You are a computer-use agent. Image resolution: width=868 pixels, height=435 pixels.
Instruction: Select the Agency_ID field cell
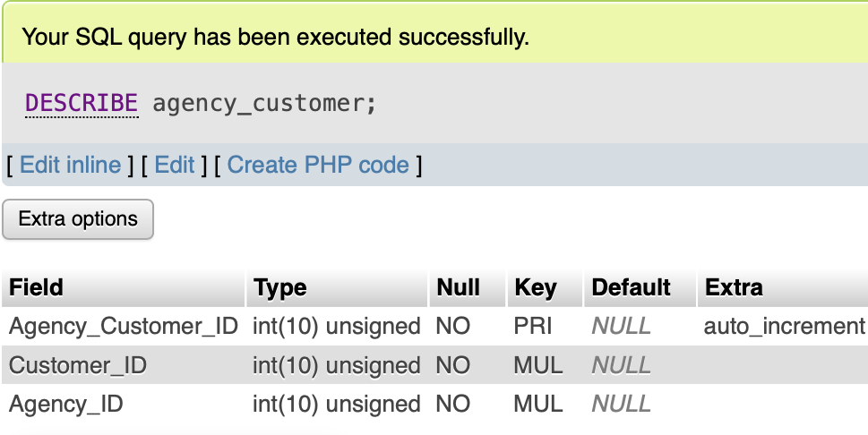coord(66,405)
